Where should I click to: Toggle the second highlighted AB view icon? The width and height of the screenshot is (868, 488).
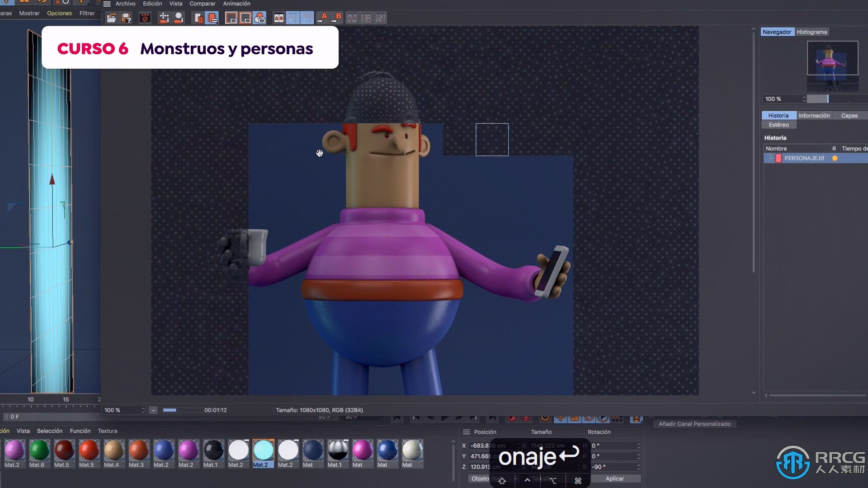pos(307,18)
